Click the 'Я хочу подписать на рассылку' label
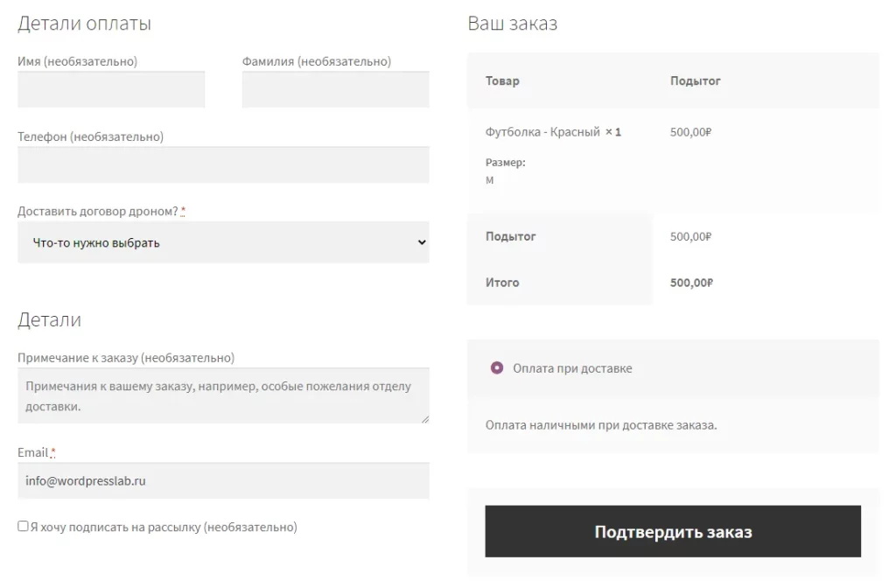 tap(164, 528)
